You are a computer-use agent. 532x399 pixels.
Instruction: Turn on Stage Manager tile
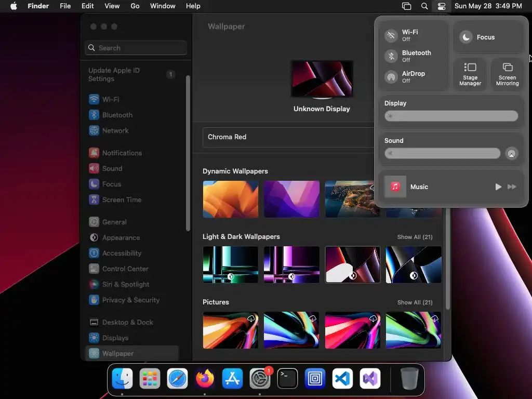click(x=470, y=74)
